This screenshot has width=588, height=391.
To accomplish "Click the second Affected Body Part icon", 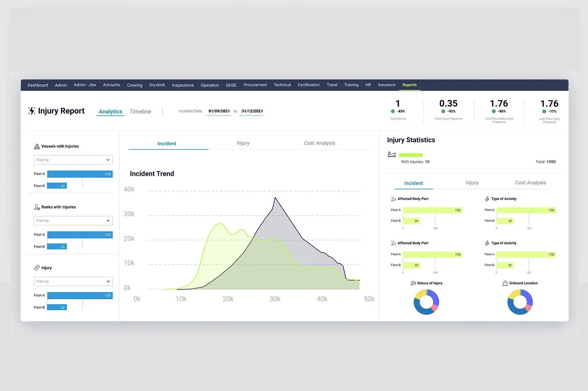I will pos(394,243).
